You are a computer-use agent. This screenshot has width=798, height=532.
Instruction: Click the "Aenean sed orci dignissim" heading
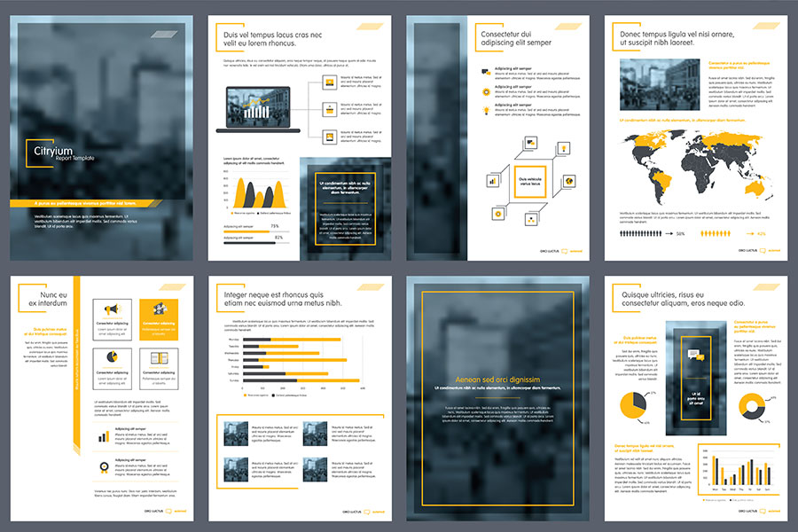[497, 379]
